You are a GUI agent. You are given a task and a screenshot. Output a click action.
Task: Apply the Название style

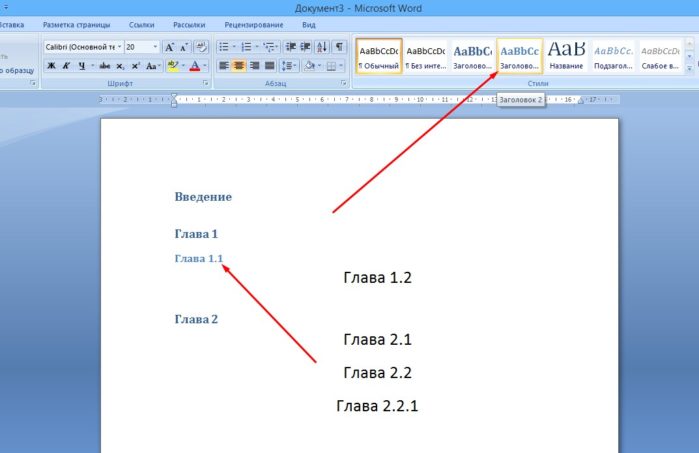pos(566,56)
